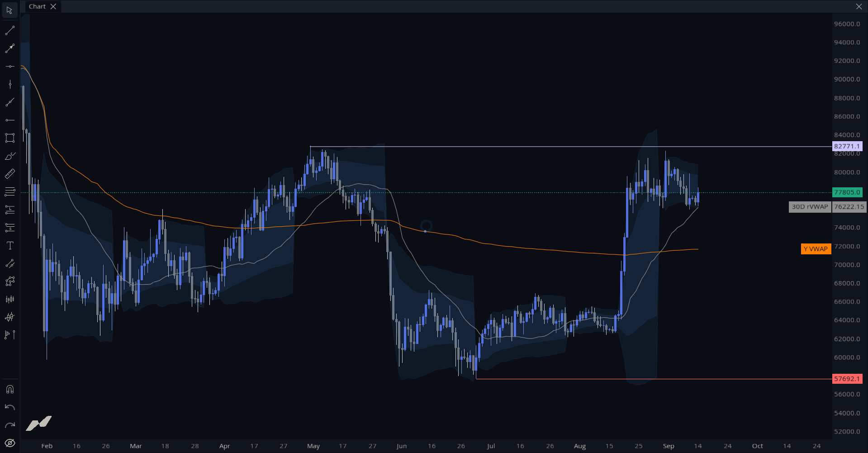Select the cursor pointer tool

pos(9,10)
